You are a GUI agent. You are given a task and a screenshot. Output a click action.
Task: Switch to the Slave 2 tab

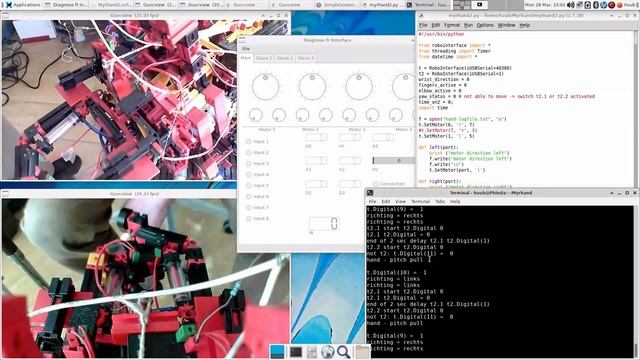[285, 58]
